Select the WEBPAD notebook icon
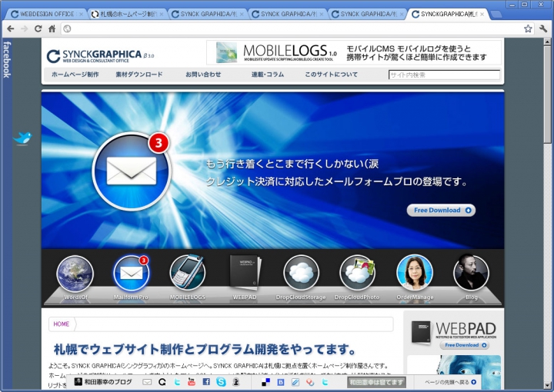The width and height of the screenshot is (554, 392). click(x=245, y=272)
